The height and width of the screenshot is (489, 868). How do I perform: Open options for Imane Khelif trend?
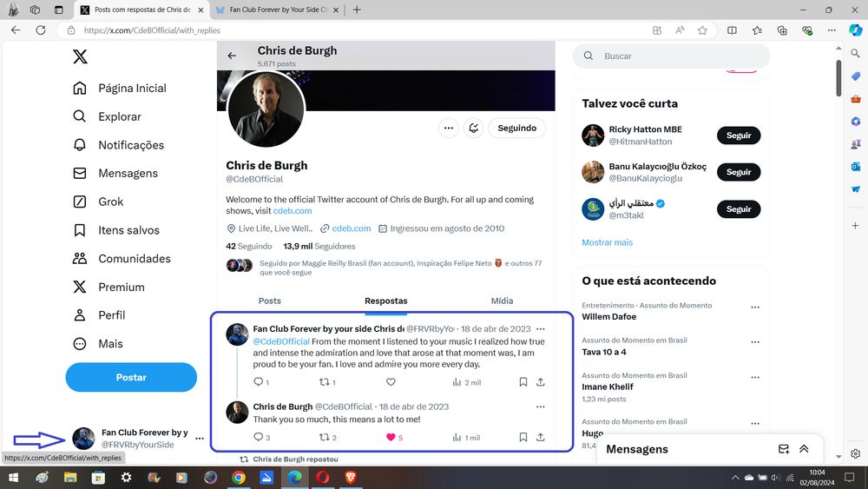pos(755,377)
